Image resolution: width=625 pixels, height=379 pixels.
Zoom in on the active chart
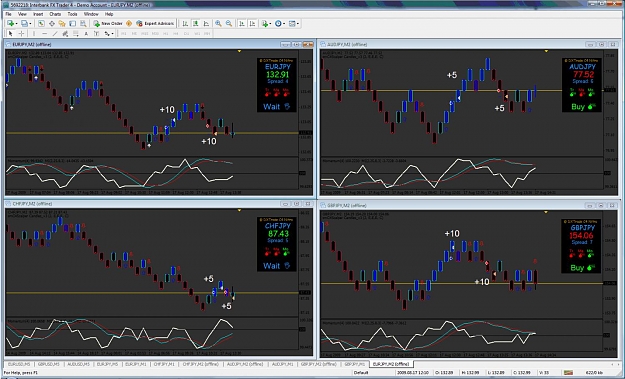(218, 24)
